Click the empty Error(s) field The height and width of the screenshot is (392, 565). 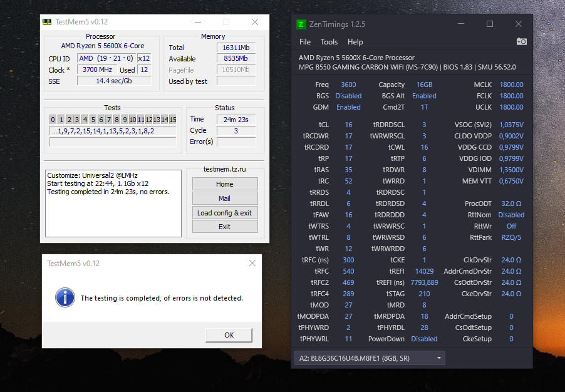click(236, 142)
